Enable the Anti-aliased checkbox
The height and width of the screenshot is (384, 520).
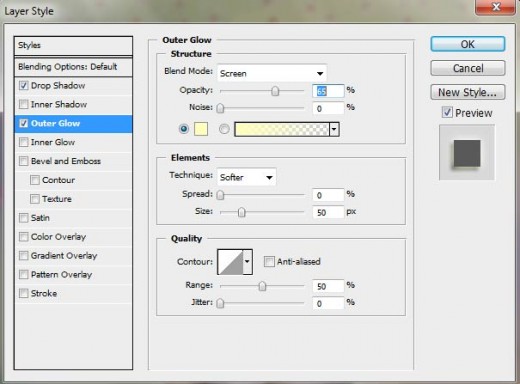point(269,262)
